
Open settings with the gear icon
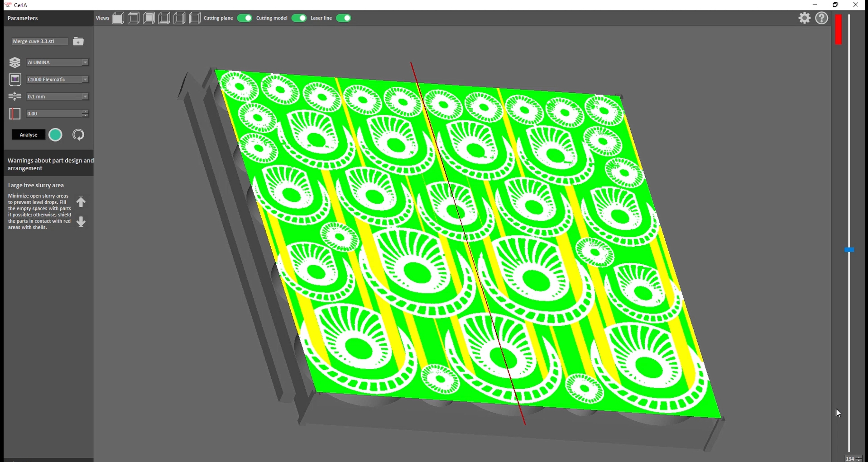804,18
